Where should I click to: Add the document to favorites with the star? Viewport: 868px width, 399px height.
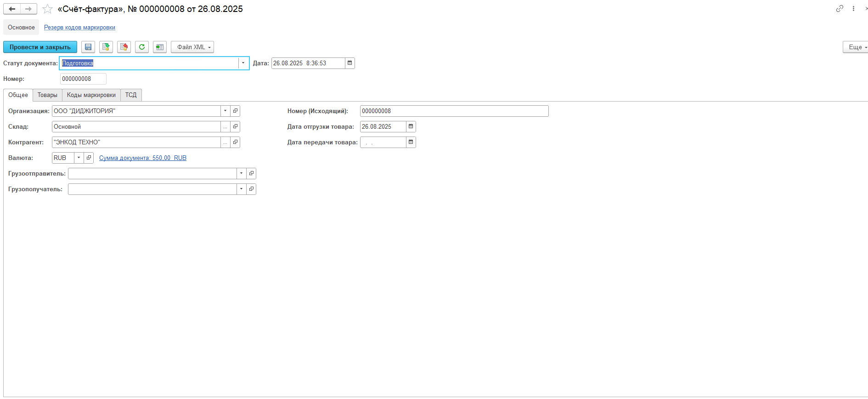pyautogui.click(x=47, y=9)
